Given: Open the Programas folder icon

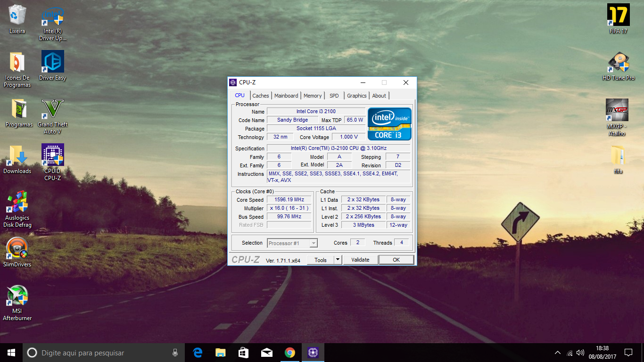Looking at the screenshot, I should point(19,113).
